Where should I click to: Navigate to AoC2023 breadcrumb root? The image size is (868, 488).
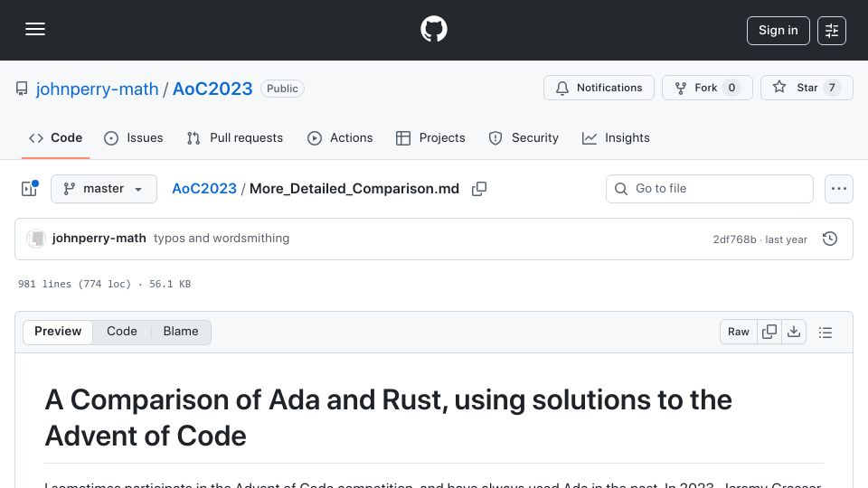pyautogui.click(x=204, y=189)
